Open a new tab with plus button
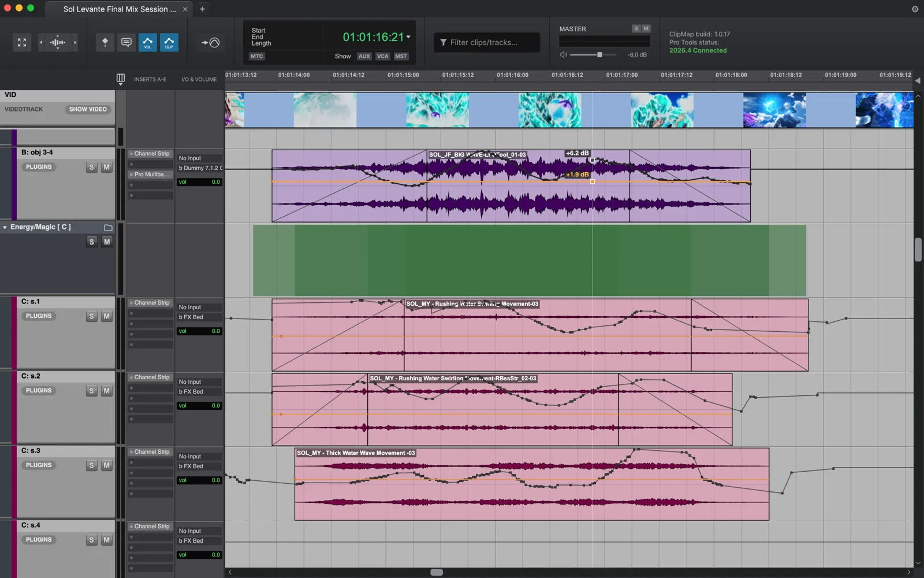Screen dimensions: 924x578 202,9
